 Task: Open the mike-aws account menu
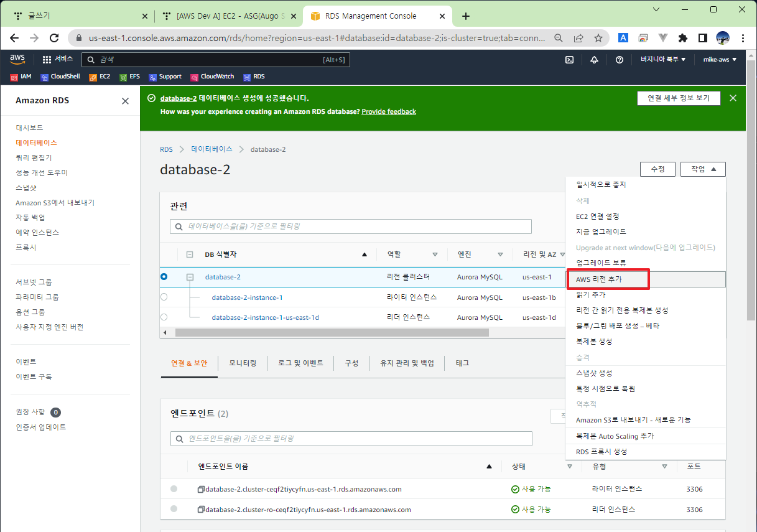click(720, 60)
